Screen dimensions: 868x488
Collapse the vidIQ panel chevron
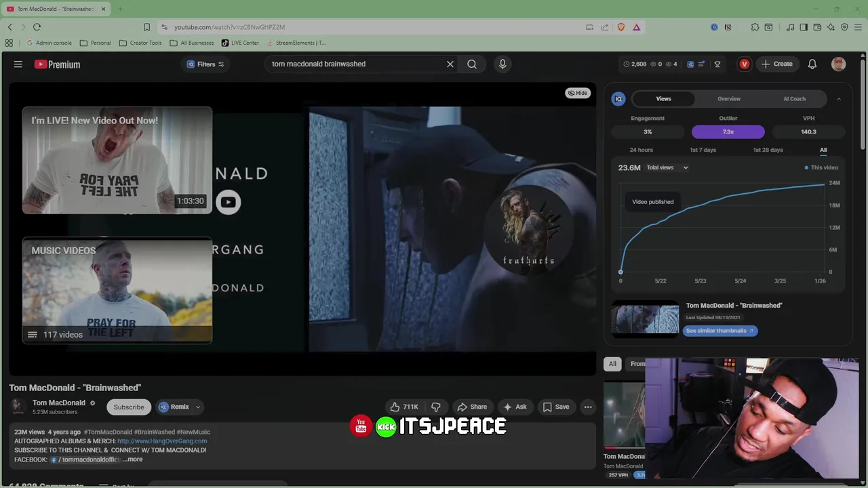[x=839, y=99]
